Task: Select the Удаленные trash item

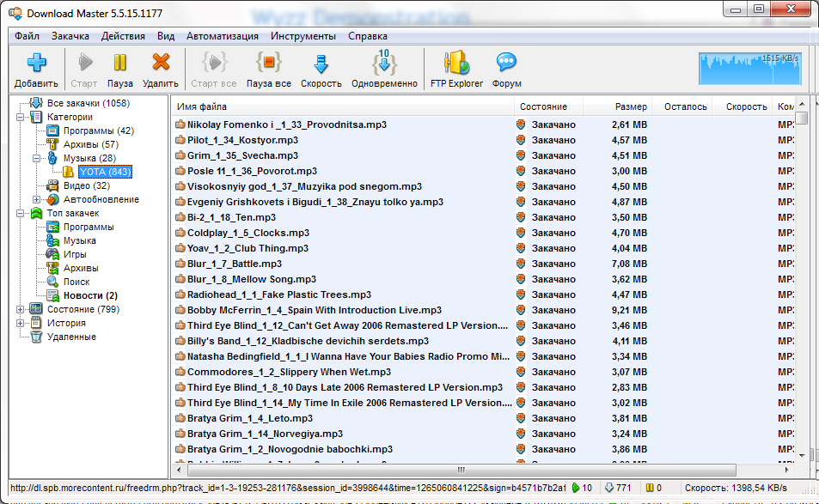Action: pyautogui.click(x=71, y=337)
